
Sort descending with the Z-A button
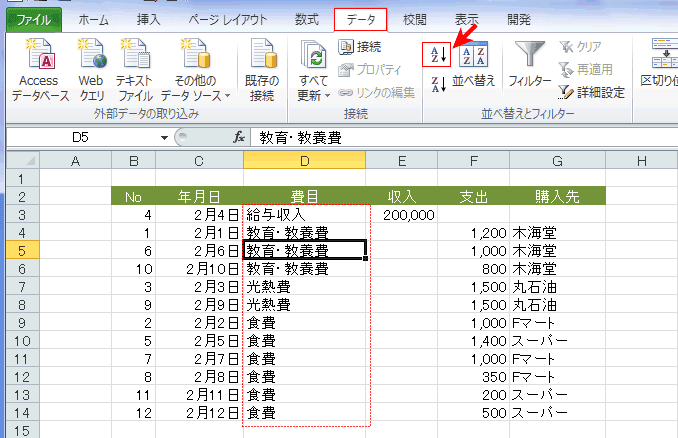coord(438,83)
